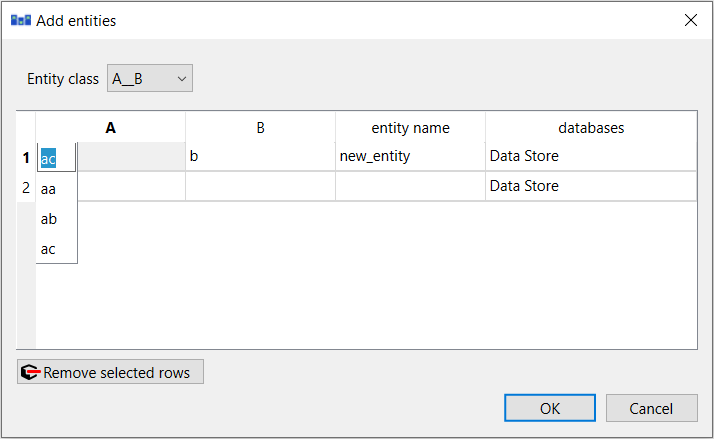This screenshot has width=714, height=439.
Task: Click the Add entities window icon
Action: point(21,20)
